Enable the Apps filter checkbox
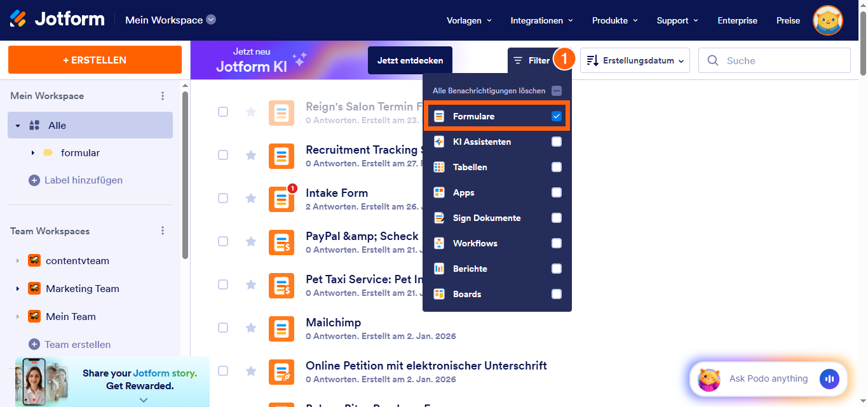868x407 pixels. [x=557, y=192]
